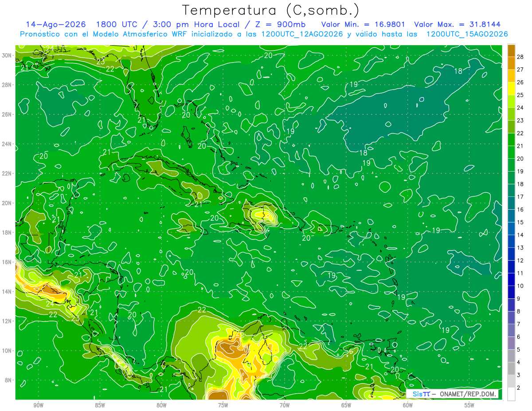532x411 pixels.
Task: Click the "26N" latitude axis label
Action: click(x=7, y=114)
